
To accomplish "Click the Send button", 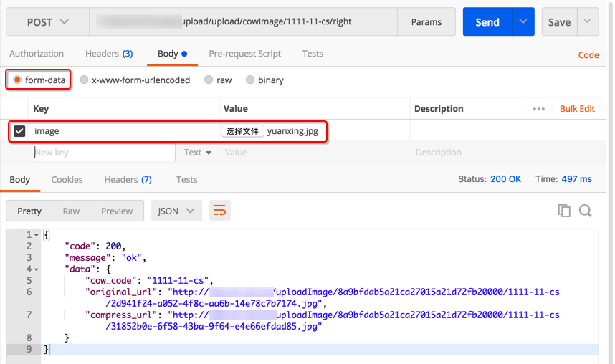I will pos(487,22).
